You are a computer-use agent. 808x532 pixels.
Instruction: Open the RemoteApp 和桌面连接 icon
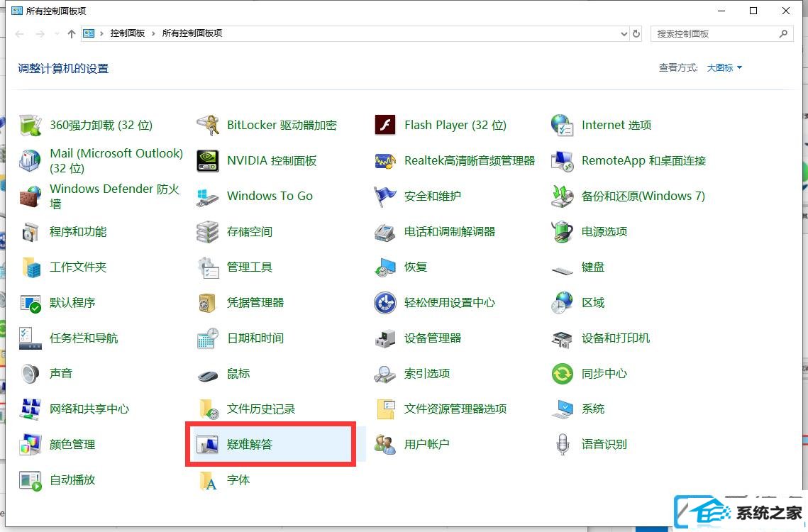click(563, 160)
